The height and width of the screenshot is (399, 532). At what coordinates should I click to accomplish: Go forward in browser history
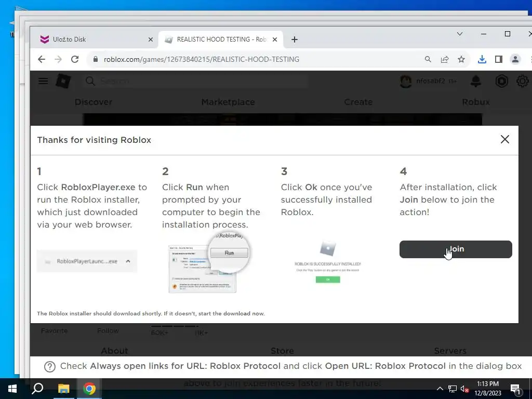tap(58, 59)
